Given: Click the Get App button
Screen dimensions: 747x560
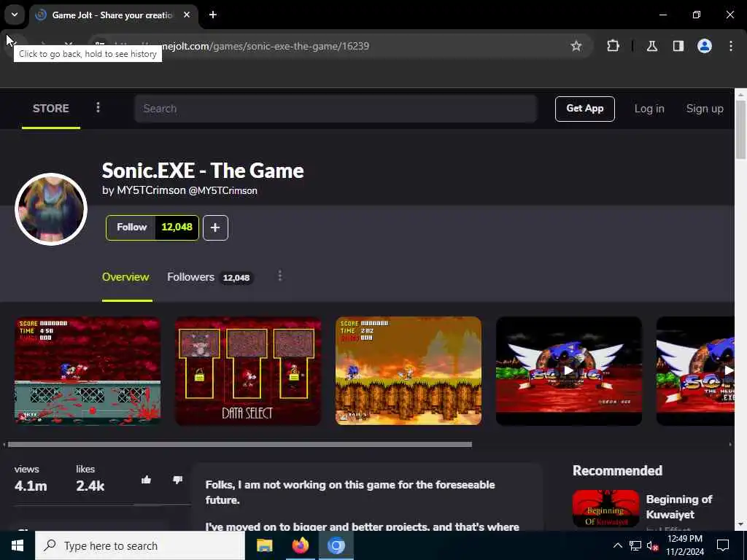Looking at the screenshot, I should 584,109.
